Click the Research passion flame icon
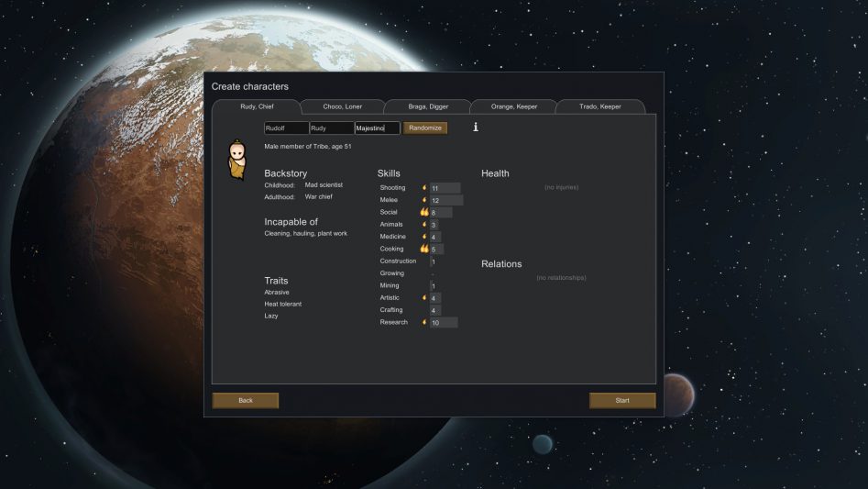The height and width of the screenshot is (489, 868). 424,322
